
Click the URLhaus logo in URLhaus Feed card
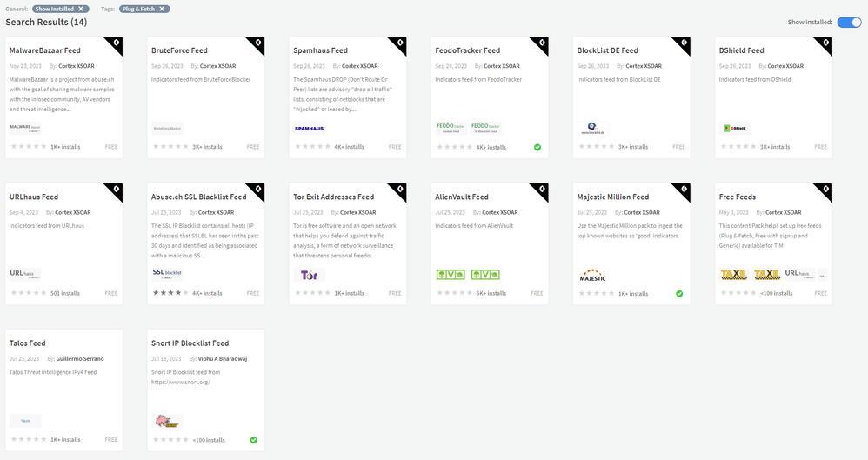click(x=25, y=273)
